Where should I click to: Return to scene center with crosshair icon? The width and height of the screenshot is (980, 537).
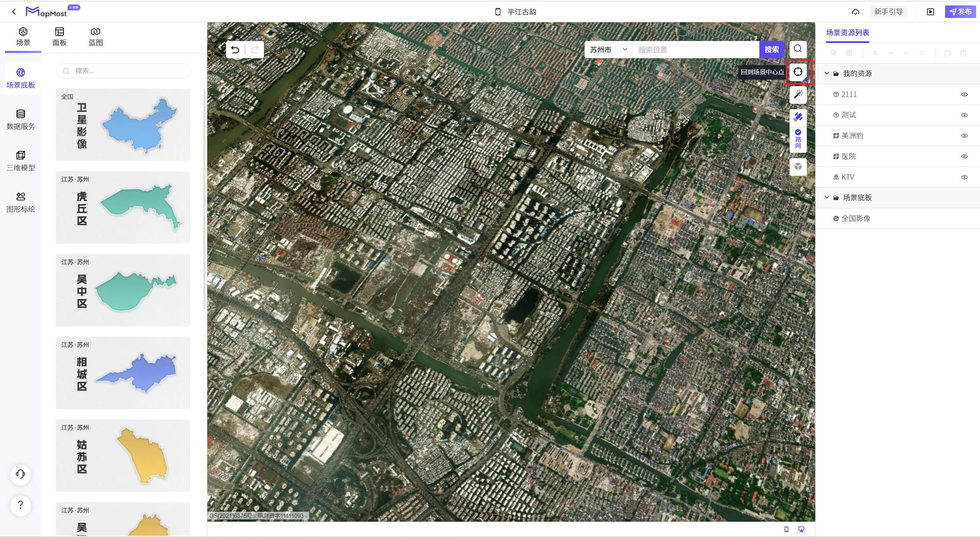click(x=798, y=72)
